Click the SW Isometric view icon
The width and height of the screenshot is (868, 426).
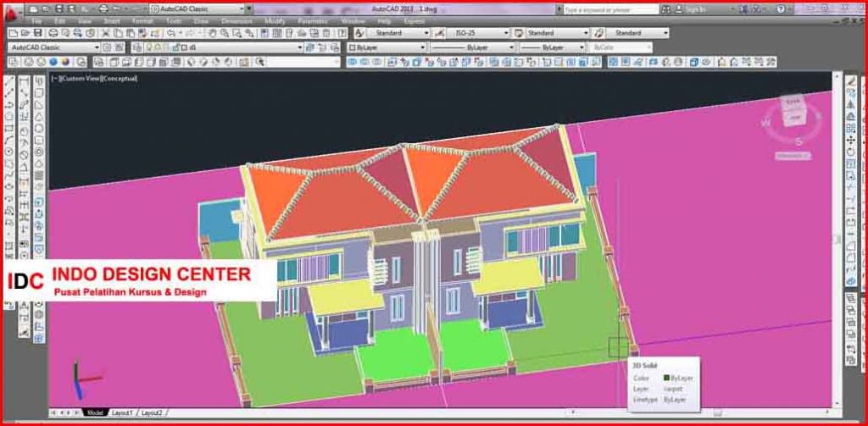191,62
